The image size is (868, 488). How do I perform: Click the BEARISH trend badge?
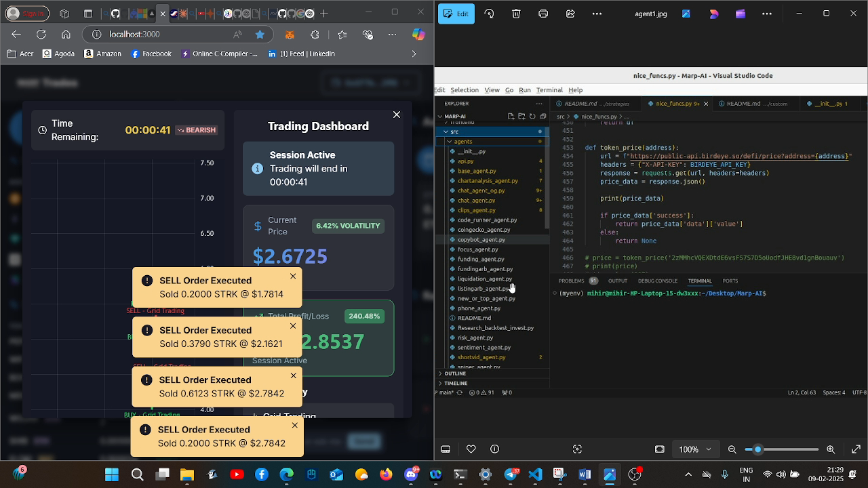[196, 130]
